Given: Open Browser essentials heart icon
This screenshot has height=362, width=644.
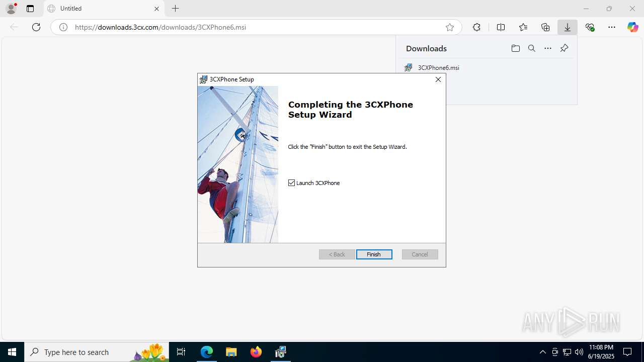Looking at the screenshot, I should point(590,27).
